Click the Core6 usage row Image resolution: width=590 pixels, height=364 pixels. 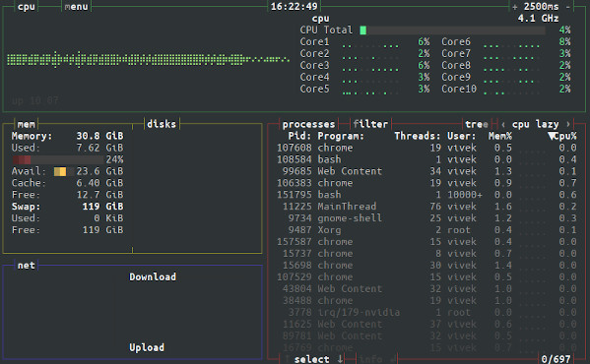(x=506, y=41)
